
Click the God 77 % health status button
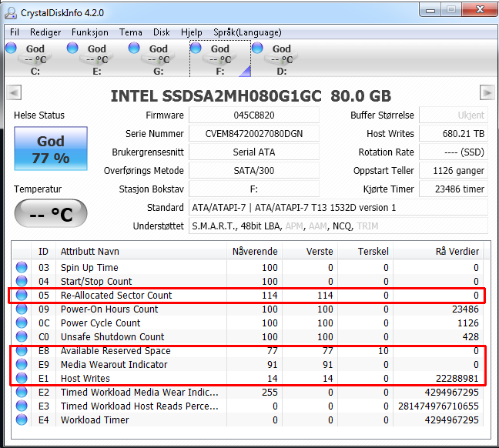coord(51,149)
